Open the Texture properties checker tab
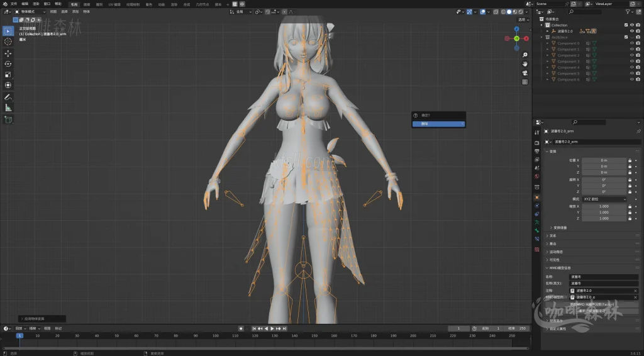 [x=537, y=249]
